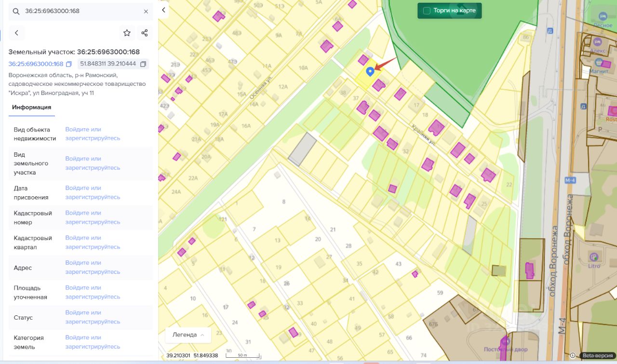Clear the cadastral number search field
The image size is (617, 364).
point(146,11)
